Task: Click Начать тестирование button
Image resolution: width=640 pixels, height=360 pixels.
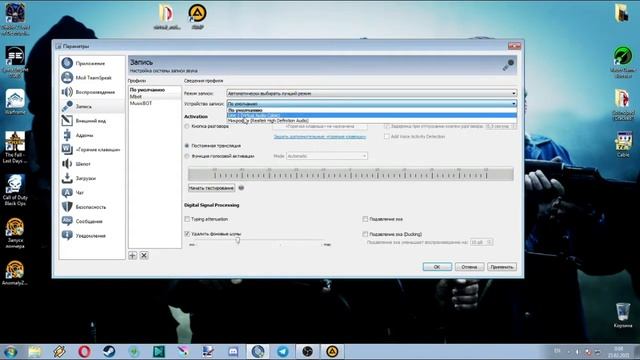Action: tap(211, 188)
